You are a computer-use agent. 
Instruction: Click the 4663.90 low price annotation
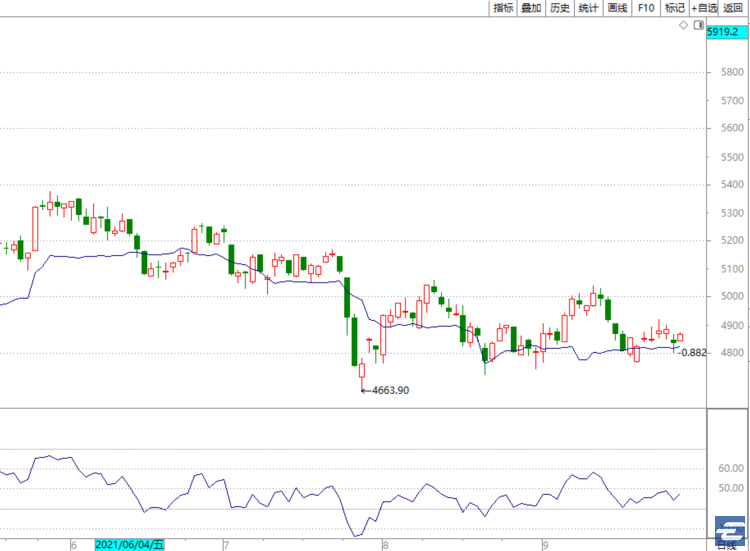pos(390,390)
